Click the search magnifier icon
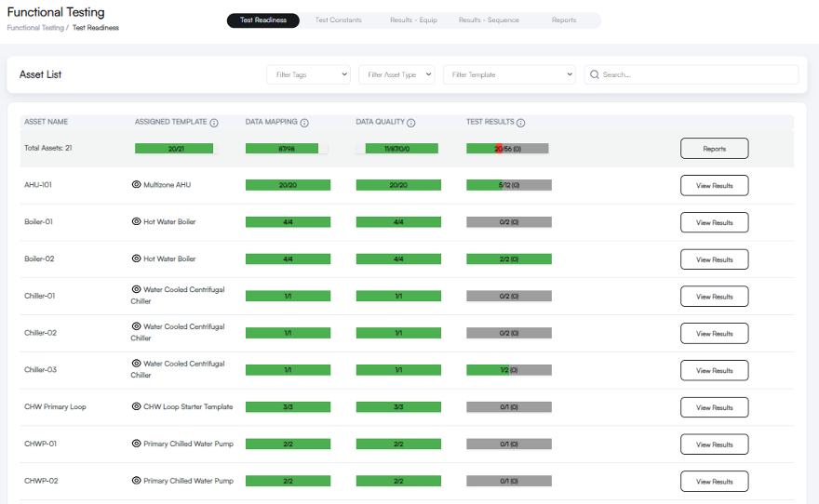819x504 pixels. point(595,74)
